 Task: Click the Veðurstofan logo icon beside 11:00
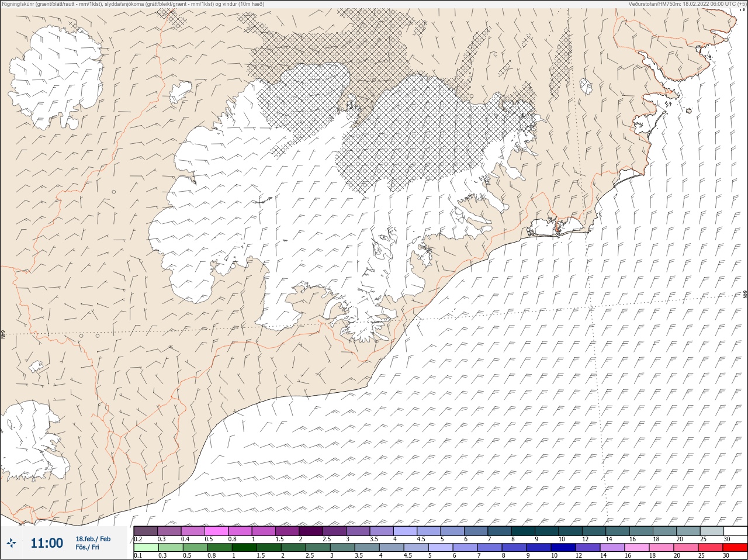click(11, 543)
